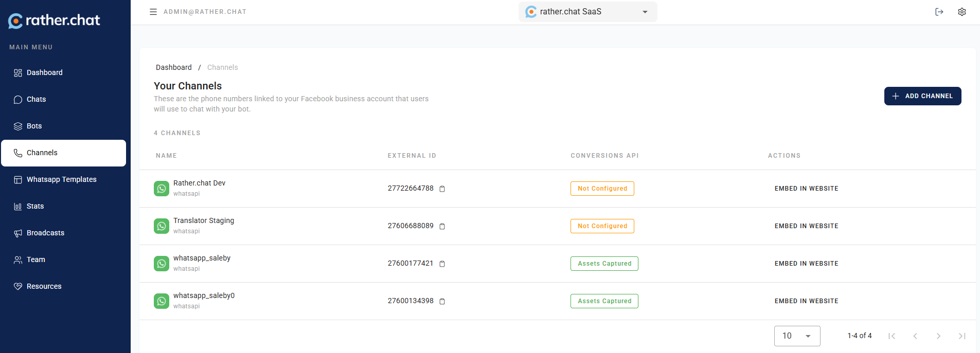The width and height of the screenshot is (980, 353).
Task: Click ADMIN@RATHER.CHAT account label
Action: pyautogui.click(x=205, y=12)
